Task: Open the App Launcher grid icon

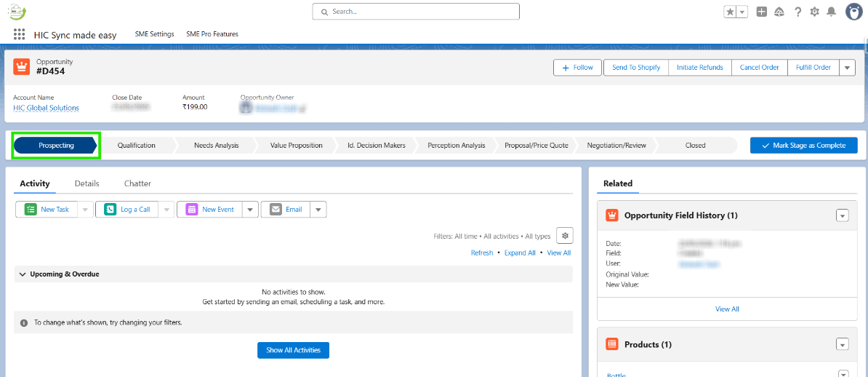Action: point(20,34)
